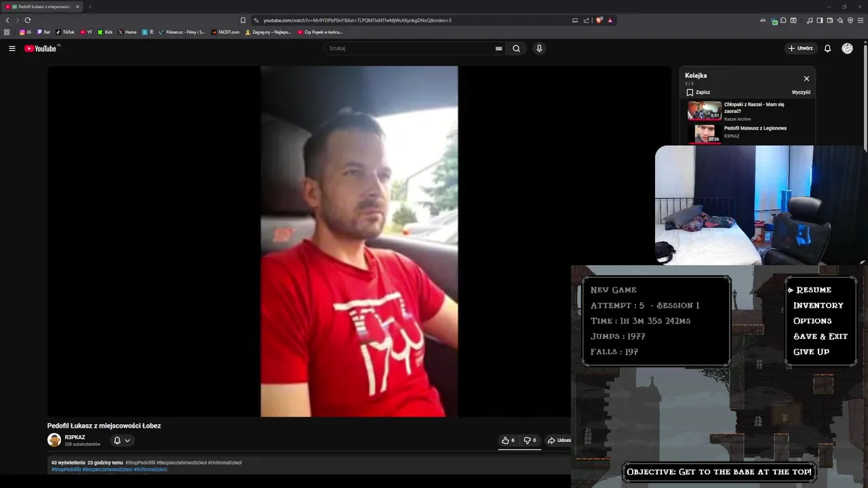Open the R3PKAZ channel avatar

click(x=54, y=441)
